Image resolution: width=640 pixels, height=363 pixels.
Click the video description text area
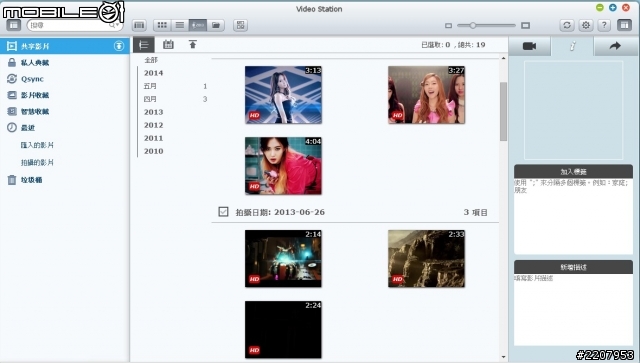(x=573, y=310)
